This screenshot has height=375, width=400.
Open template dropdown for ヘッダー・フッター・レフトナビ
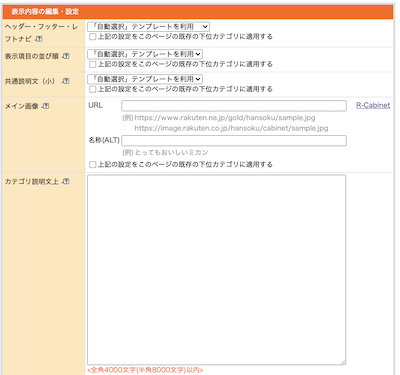148,26
